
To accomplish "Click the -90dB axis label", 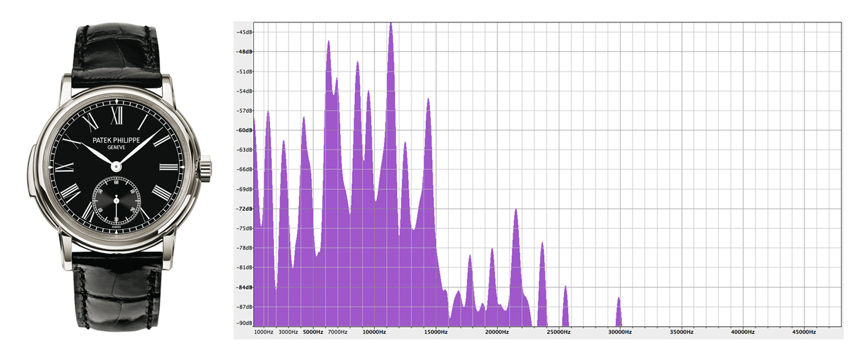I will [244, 323].
